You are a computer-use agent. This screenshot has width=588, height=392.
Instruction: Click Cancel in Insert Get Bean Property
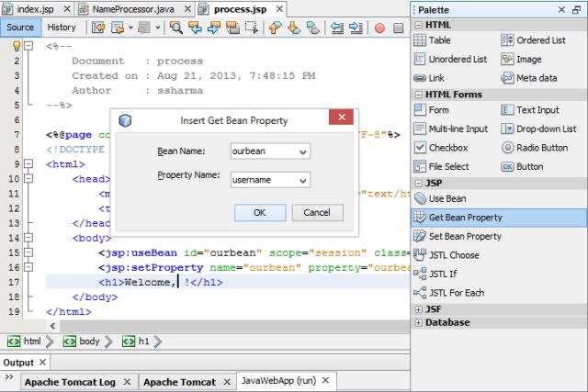pyautogui.click(x=317, y=212)
